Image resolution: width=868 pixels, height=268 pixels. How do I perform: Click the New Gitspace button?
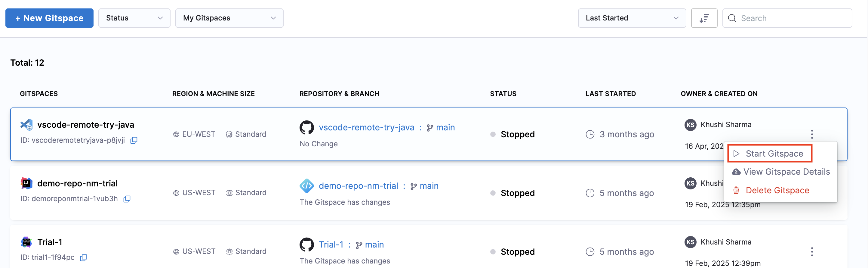tap(50, 18)
